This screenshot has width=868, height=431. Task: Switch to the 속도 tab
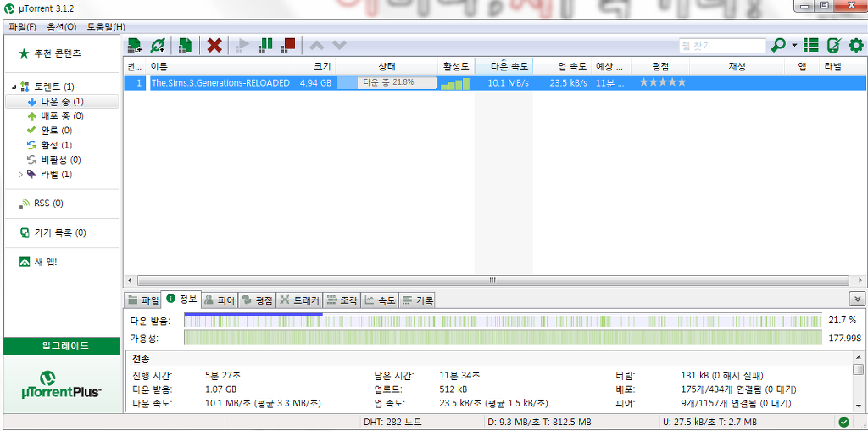click(x=380, y=300)
